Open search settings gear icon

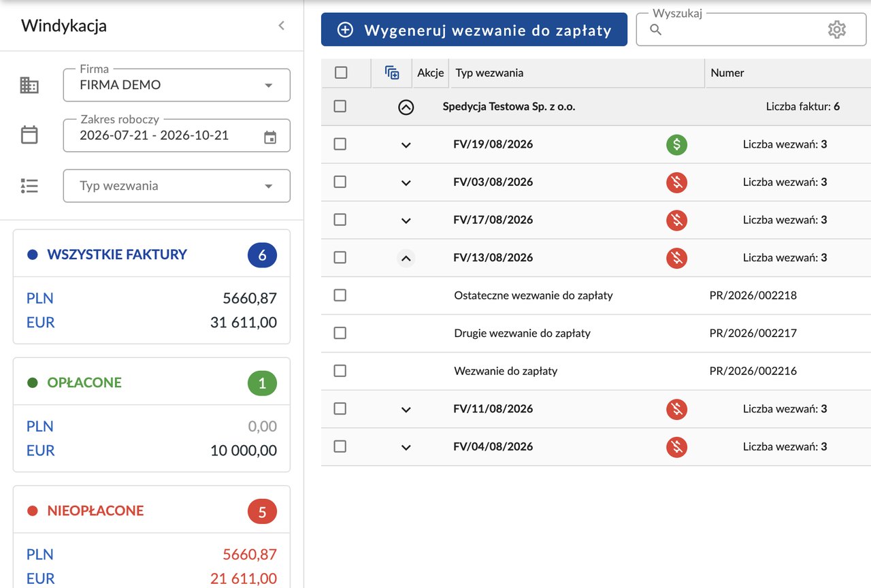click(x=836, y=30)
